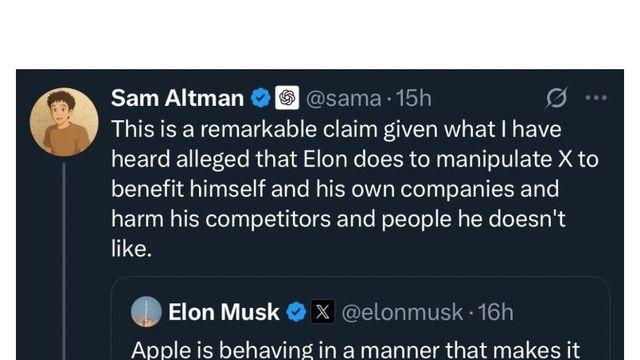Click the Grok slash-circle icon

click(x=556, y=98)
